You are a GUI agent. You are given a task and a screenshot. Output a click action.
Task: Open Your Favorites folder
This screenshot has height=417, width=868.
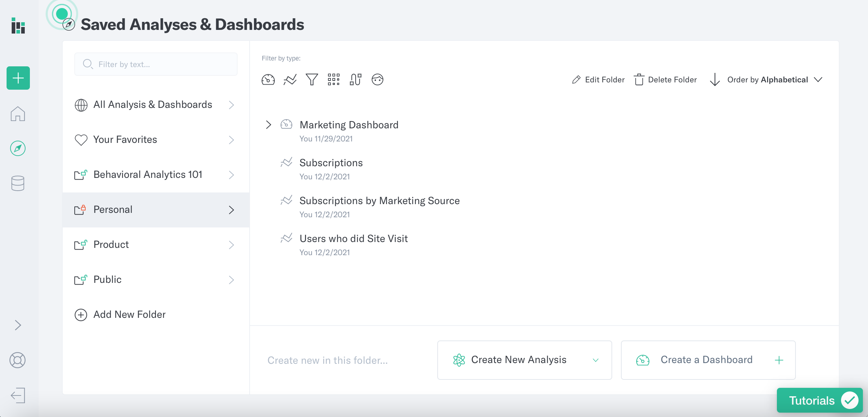(156, 140)
